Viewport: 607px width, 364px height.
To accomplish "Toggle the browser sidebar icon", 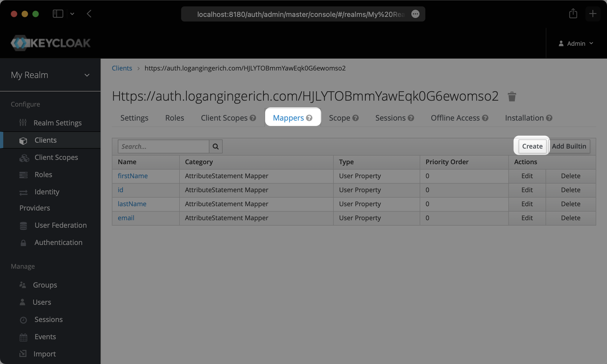I will point(58,14).
